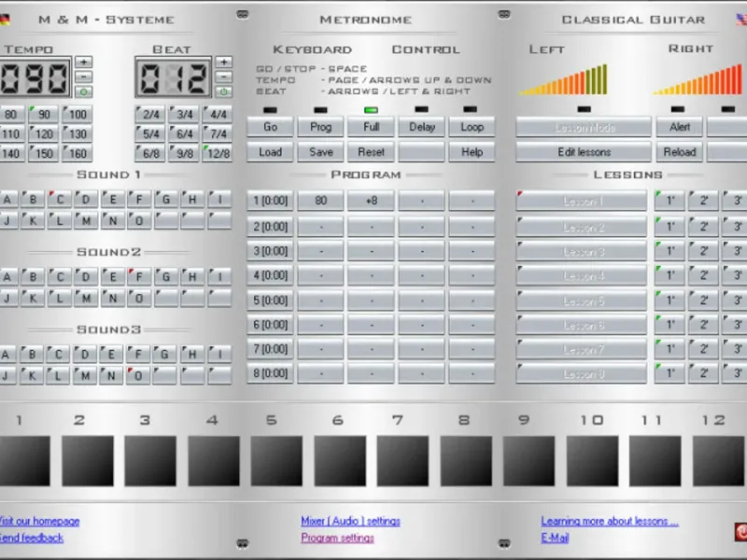Screen dimensions: 747x560
Task: Click the green power icon under Tempo steppers
Action: tap(83, 91)
